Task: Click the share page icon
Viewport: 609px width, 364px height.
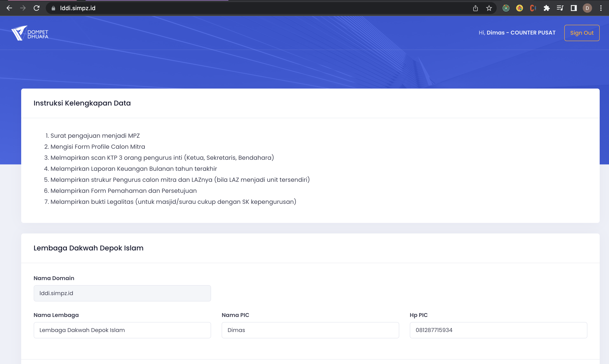Action: [x=475, y=8]
